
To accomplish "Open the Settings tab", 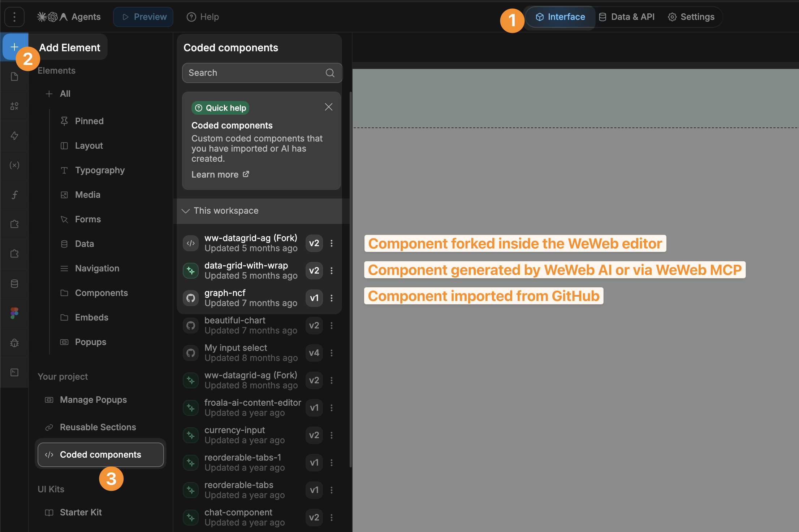I will point(691,17).
